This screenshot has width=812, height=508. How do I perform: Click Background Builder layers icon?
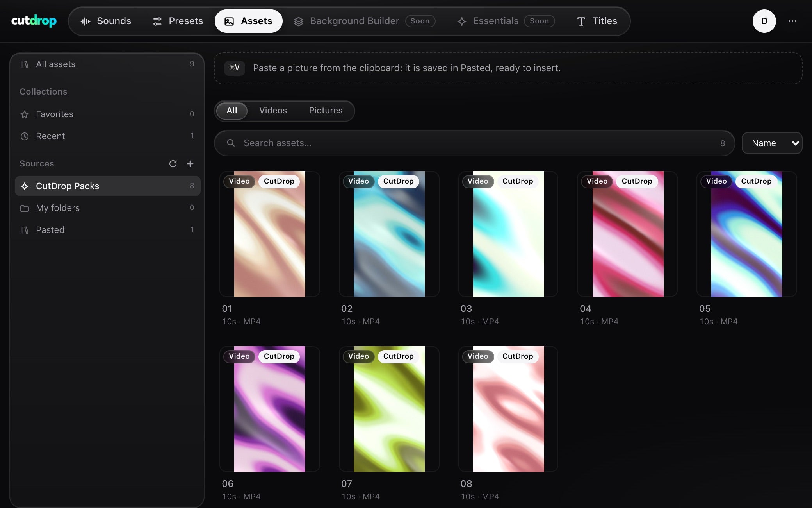[x=299, y=21]
